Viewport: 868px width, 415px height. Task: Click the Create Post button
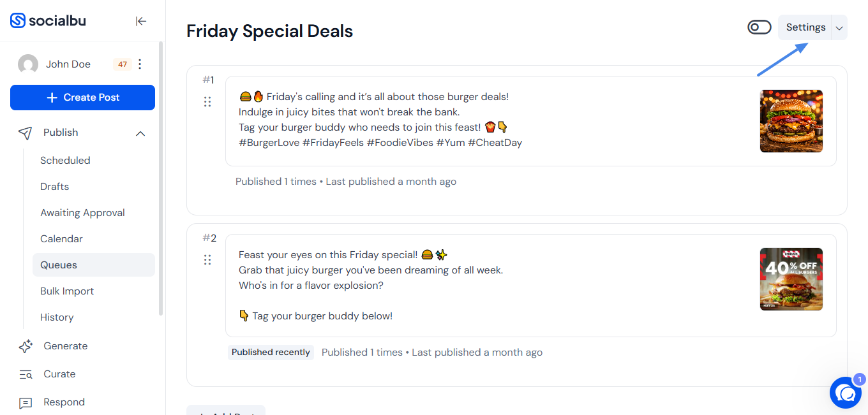click(82, 98)
